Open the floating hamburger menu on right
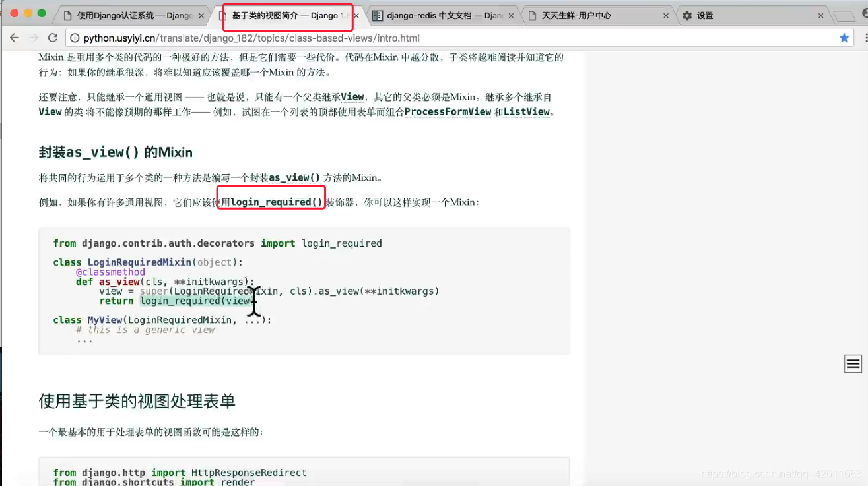Screen dimensions: 868x486 pyautogui.click(x=853, y=363)
